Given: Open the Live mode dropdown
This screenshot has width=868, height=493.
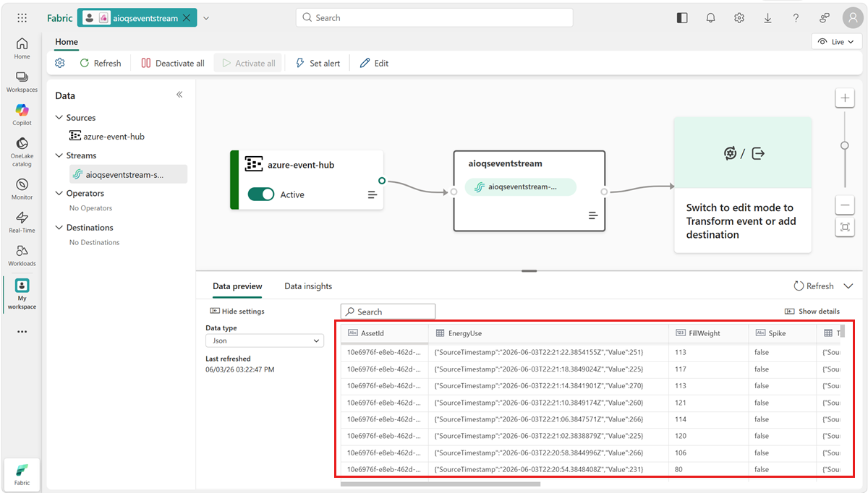Looking at the screenshot, I should click(837, 42).
